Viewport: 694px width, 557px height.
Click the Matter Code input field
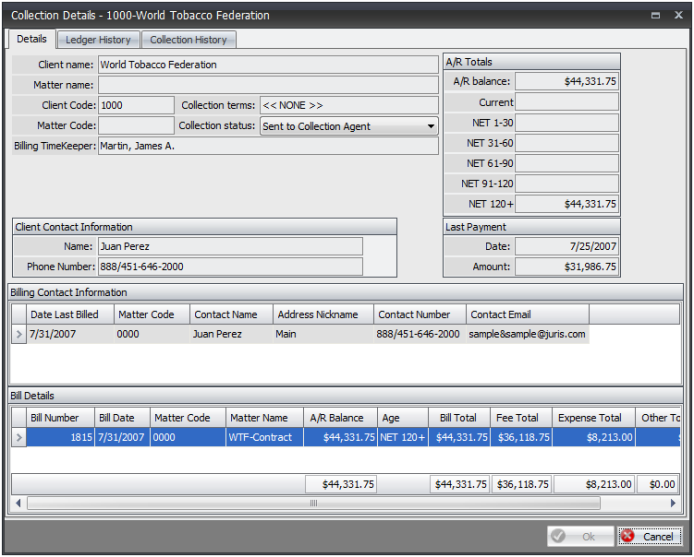[136, 126]
